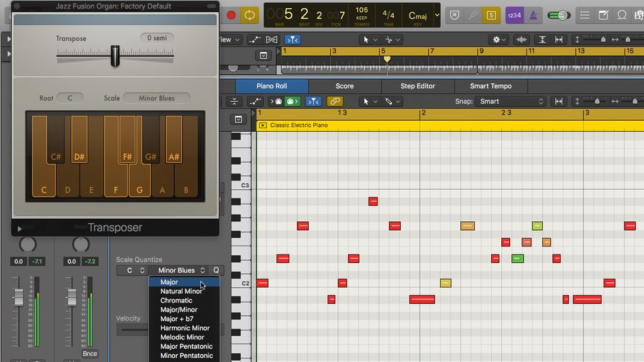The height and width of the screenshot is (362, 644).
Task: Open the Snap dropdown in the Piano Roll
Action: point(509,101)
